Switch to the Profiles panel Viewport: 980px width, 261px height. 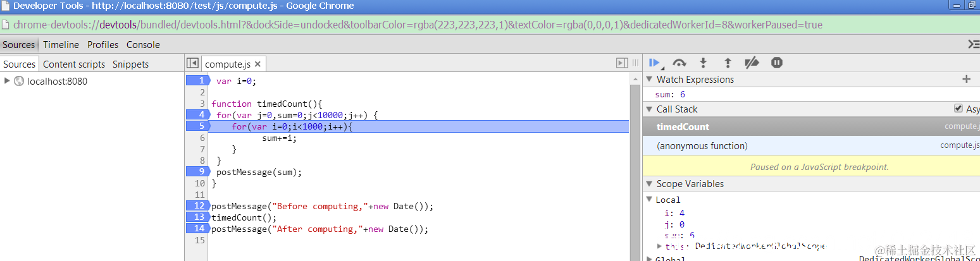click(103, 44)
